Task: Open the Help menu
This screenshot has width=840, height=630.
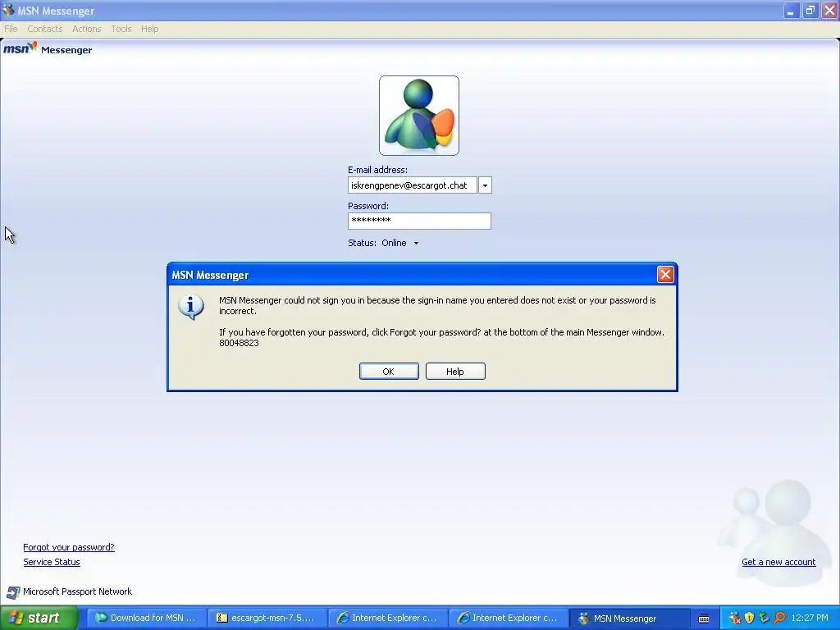Action: (150, 29)
